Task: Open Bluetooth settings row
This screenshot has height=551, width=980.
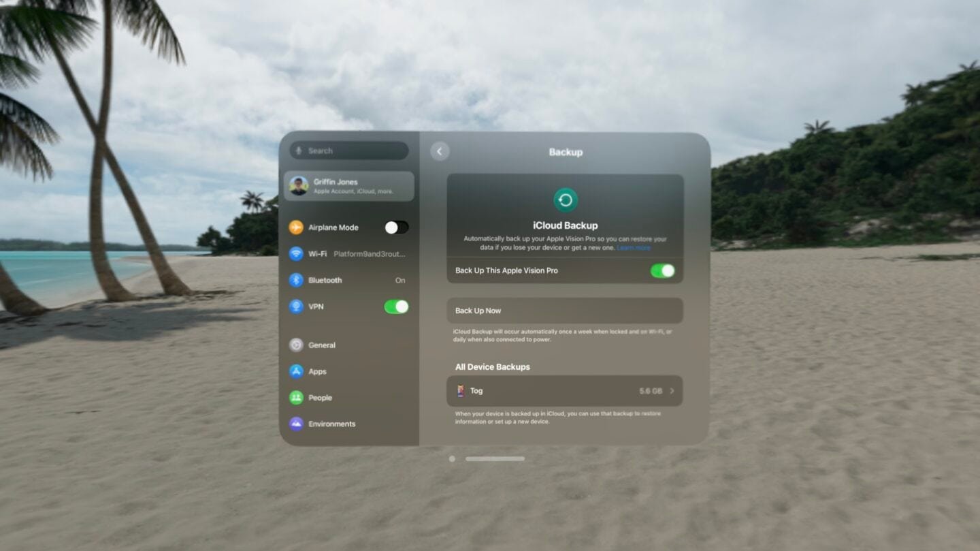Action: (x=348, y=280)
